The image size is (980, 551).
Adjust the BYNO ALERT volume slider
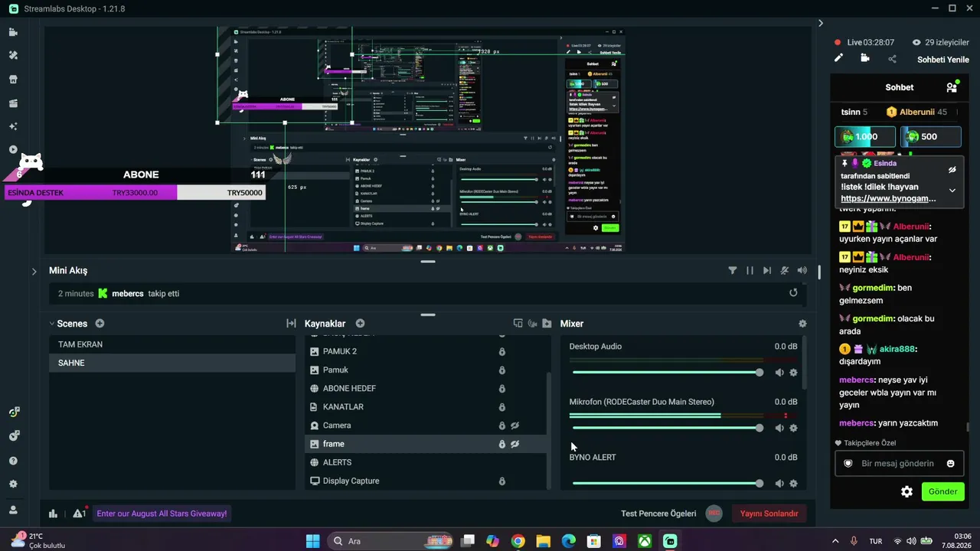click(666, 484)
